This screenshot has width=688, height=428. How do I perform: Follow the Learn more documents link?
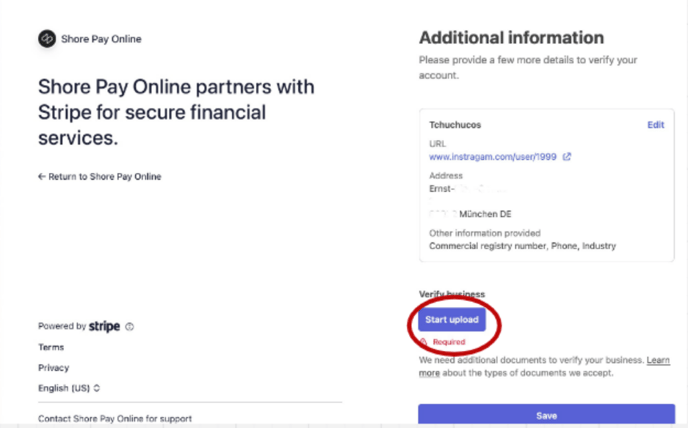pyautogui.click(x=658, y=359)
